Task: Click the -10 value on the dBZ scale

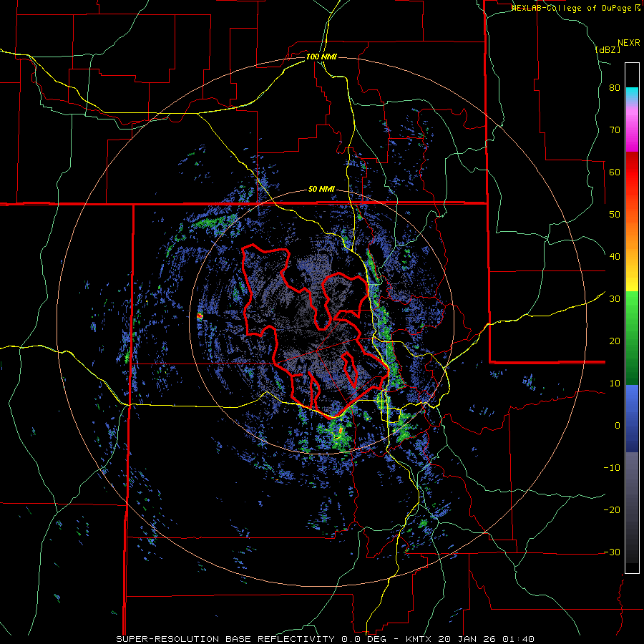Action: [612, 467]
